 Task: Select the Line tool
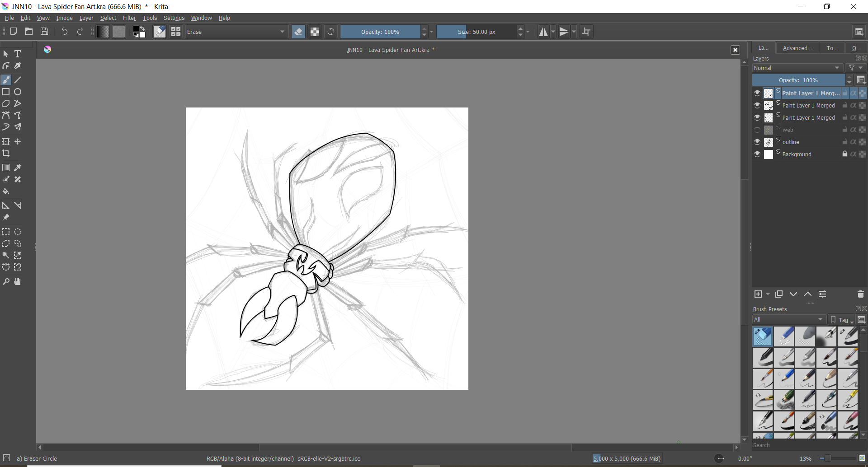point(18,80)
